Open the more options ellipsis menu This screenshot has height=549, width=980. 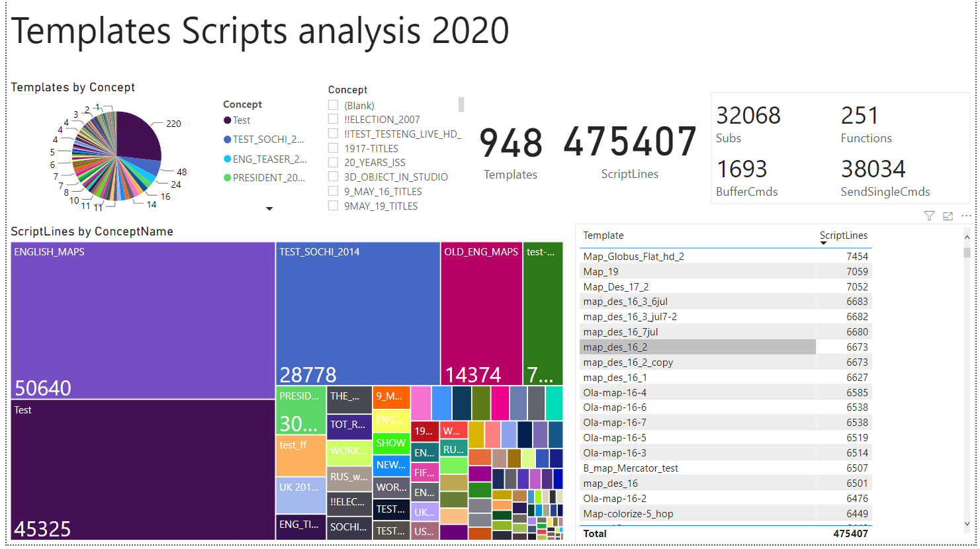coord(966,216)
